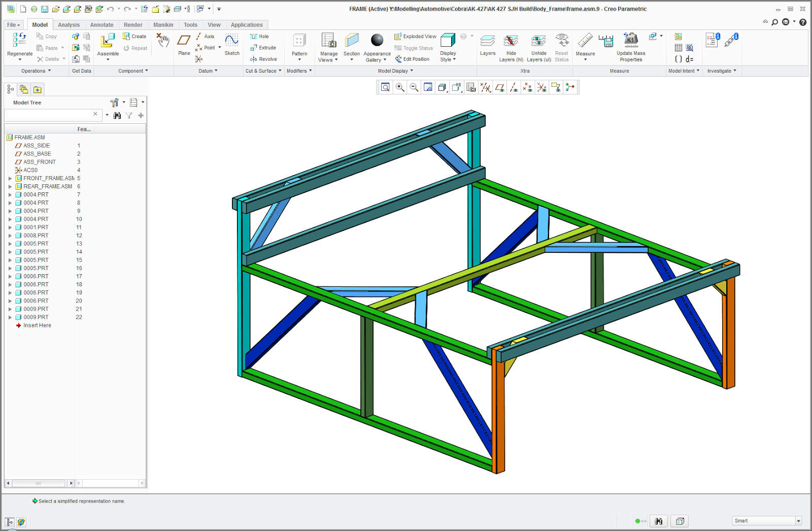Open the Appearance Gallery color sphere
Image resolution: width=812 pixels, height=531 pixels.
[x=377, y=41]
